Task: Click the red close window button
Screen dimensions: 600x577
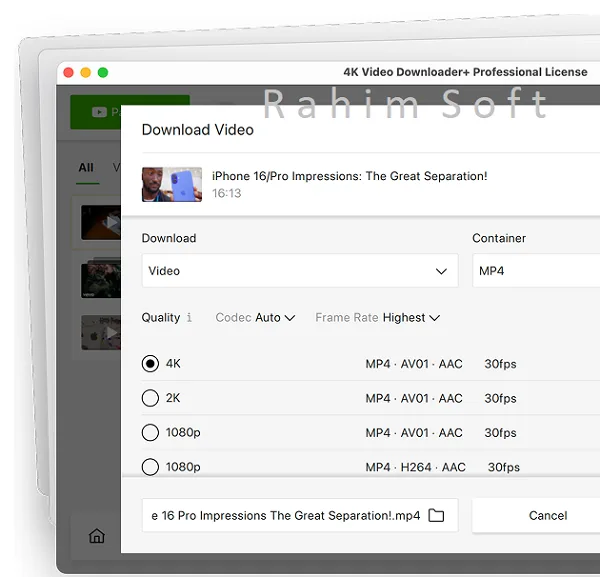Action: [x=68, y=72]
